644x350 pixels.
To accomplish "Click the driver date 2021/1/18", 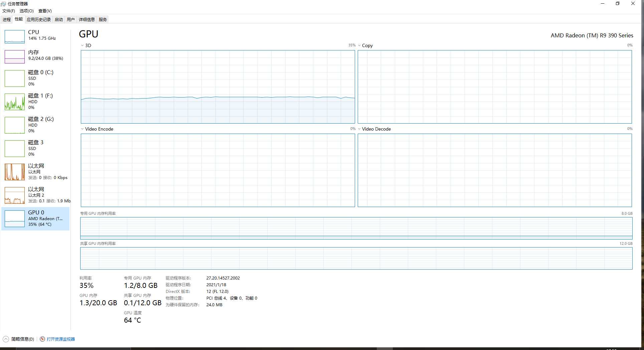I will [x=216, y=285].
